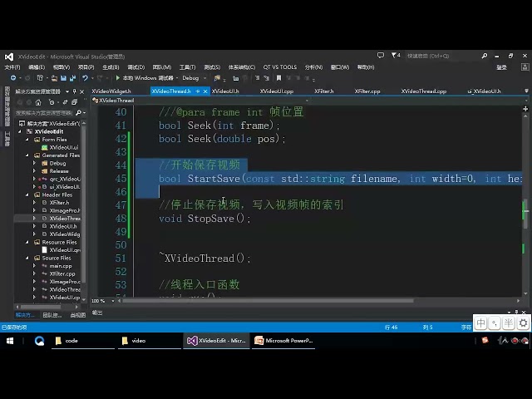Toggle the Chinese/English IME mode button
Screen dimensions: 532x399
tap(480, 323)
